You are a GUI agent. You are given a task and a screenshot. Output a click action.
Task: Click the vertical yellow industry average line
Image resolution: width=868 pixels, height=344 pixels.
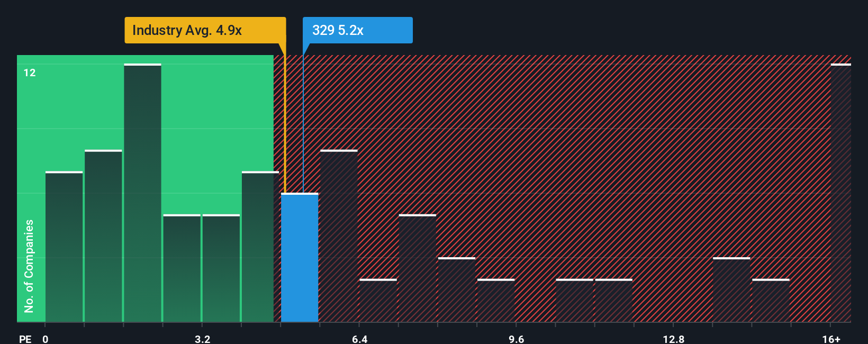(x=285, y=124)
